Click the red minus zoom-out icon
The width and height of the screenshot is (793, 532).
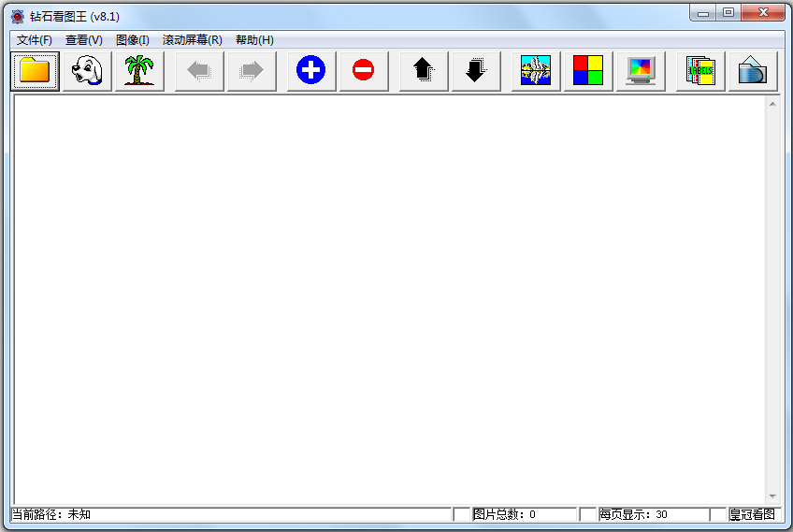click(x=364, y=71)
